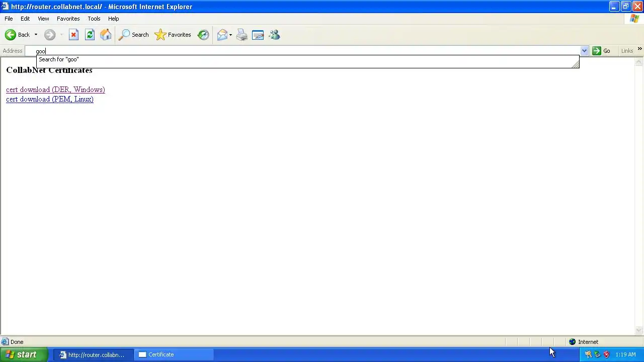Click the keys tray icon
The width and height of the screenshot is (644, 362).
(588, 354)
